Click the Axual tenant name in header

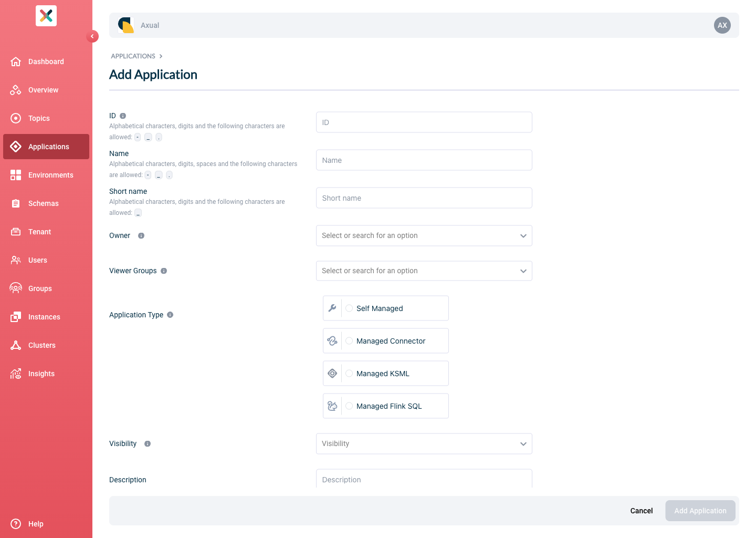[150, 25]
